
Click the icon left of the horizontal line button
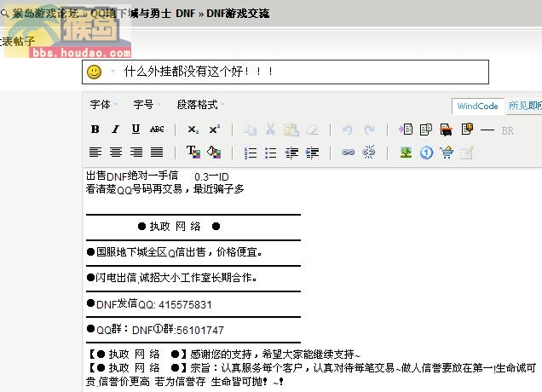point(467,130)
